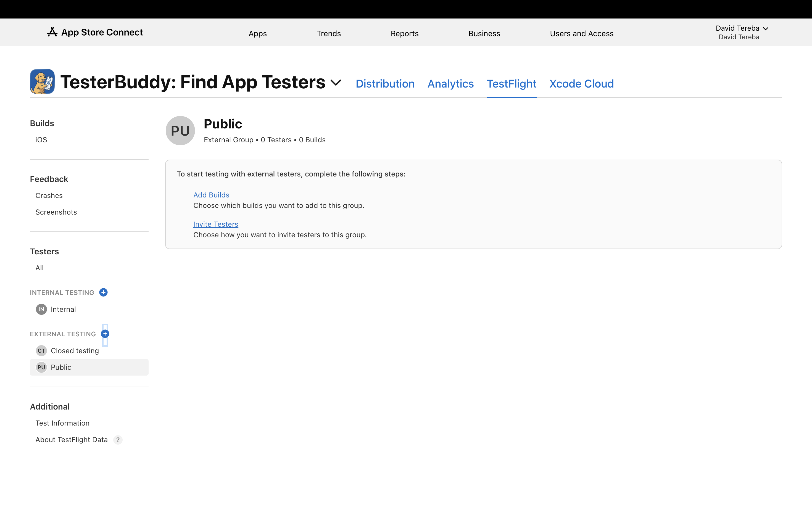Image resolution: width=812 pixels, height=528 pixels.
Task: Open Reports in the top navigation
Action: [405, 33]
